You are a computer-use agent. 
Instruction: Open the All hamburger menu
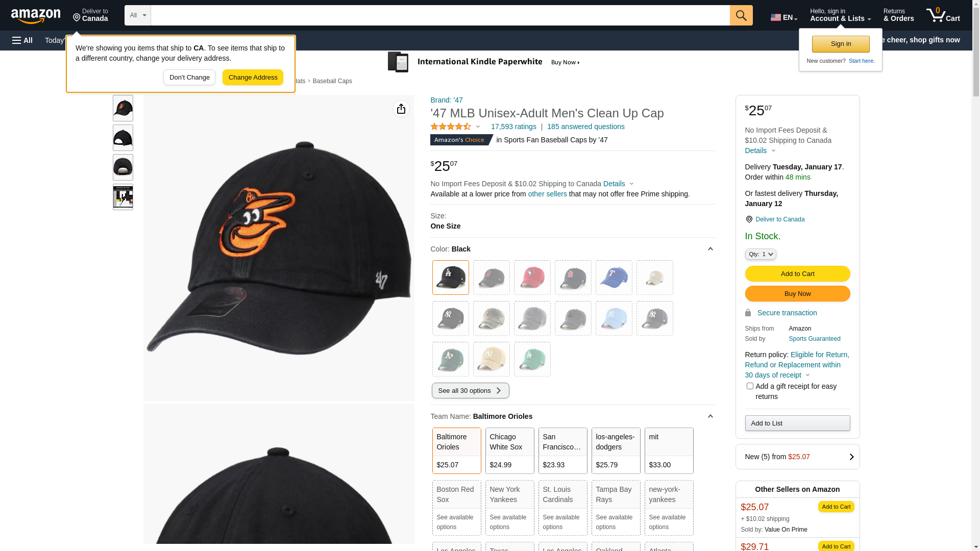tap(22, 40)
